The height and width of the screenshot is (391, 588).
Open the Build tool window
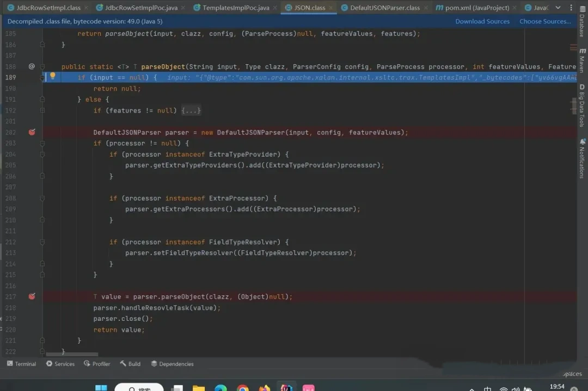tap(130, 364)
